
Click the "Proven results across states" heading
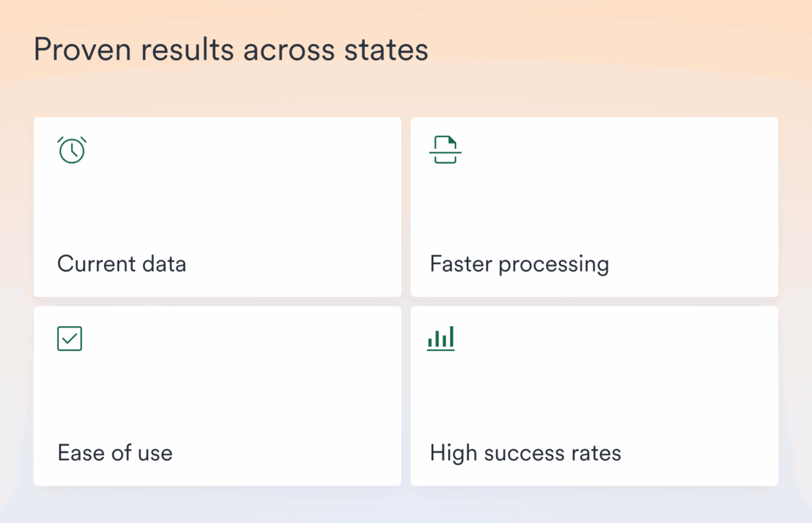click(x=231, y=50)
